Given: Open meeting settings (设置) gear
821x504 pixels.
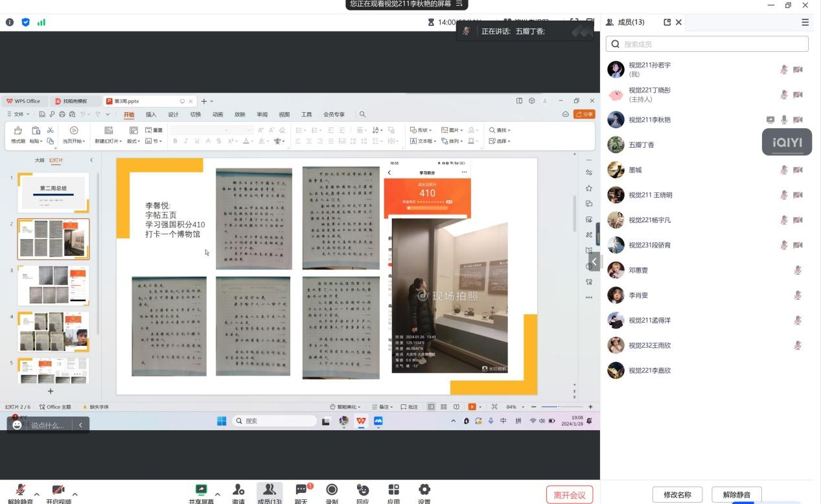Looking at the screenshot, I should [424, 490].
